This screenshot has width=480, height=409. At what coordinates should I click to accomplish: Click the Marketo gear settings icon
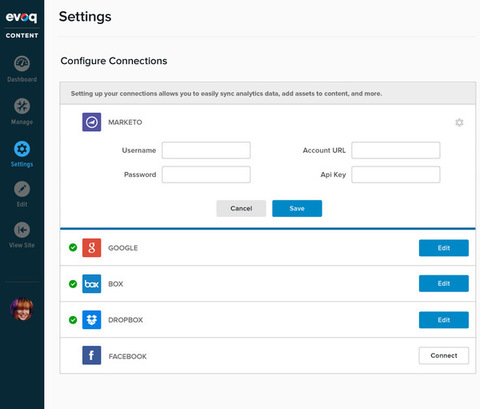coord(459,122)
